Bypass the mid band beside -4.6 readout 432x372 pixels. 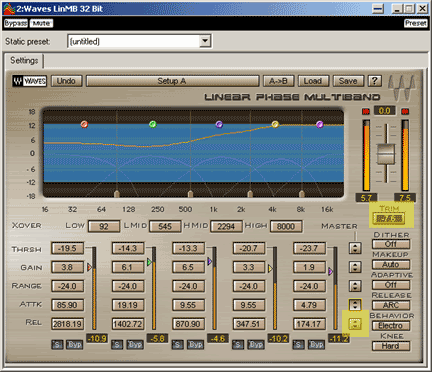coord(195,344)
